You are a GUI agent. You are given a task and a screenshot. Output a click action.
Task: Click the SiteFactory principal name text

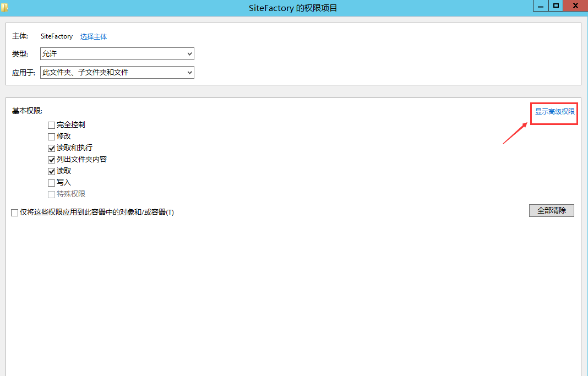57,36
